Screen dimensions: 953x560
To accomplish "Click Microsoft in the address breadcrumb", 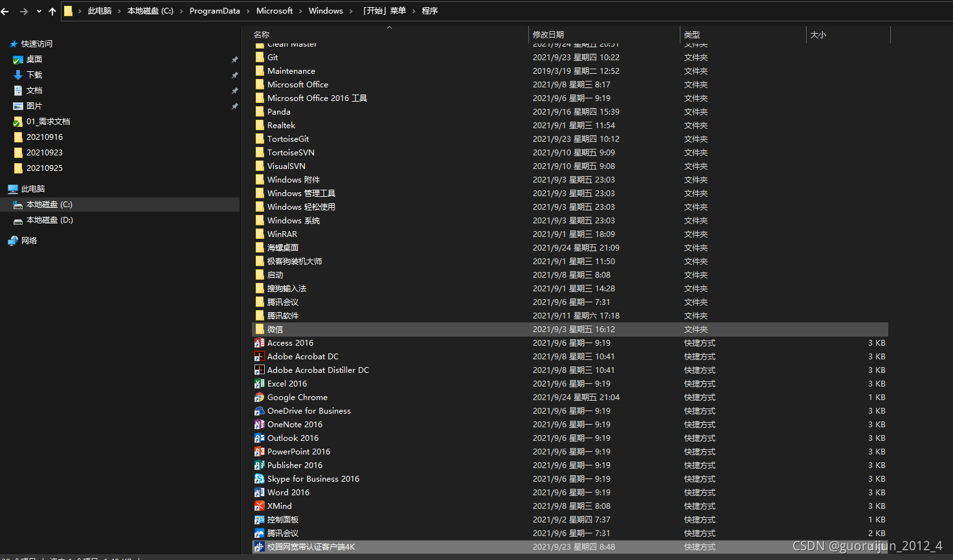I will pyautogui.click(x=275, y=11).
